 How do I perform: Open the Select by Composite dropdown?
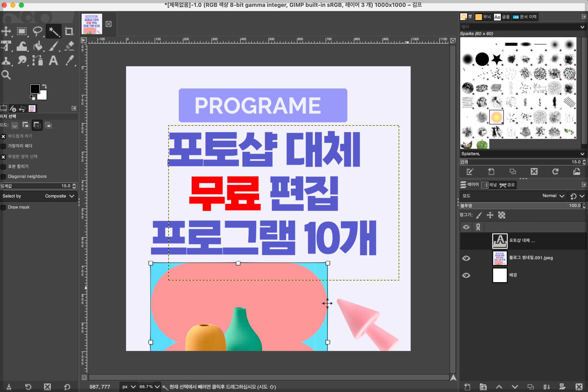(x=38, y=196)
